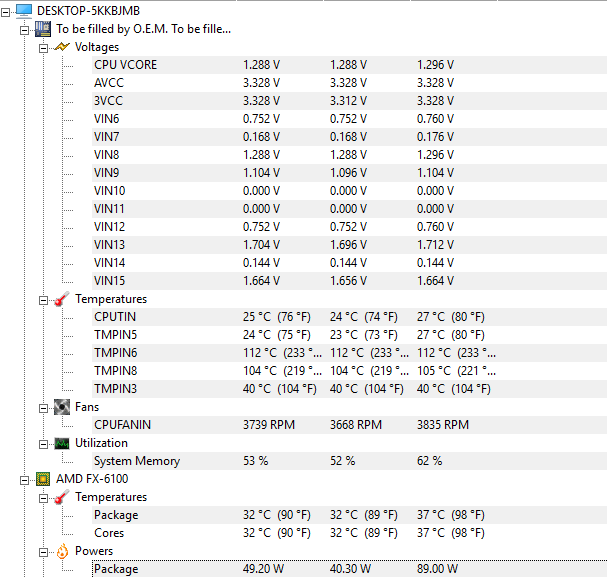The height and width of the screenshot is (577, 607).
Task: Click the Fans fan icon
Action: [62, 407]
